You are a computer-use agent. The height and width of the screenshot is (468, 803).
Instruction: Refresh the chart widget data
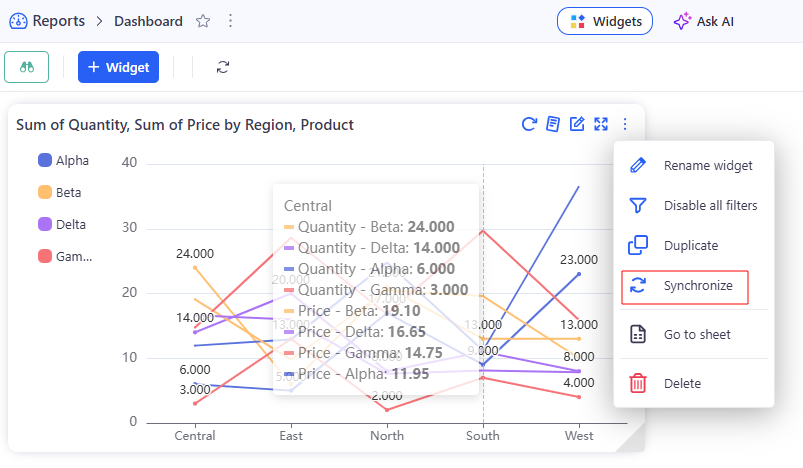(x=530, y=124)
